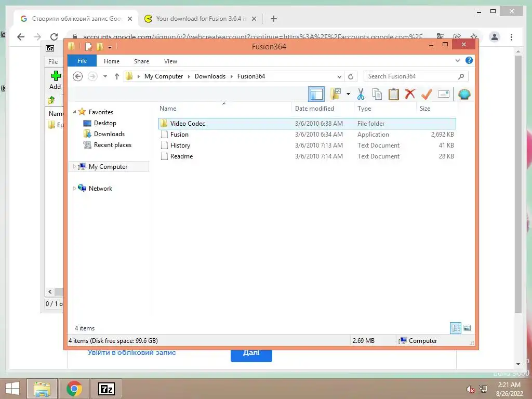Click the folder options toolbar icon

(x=336, y=94)
